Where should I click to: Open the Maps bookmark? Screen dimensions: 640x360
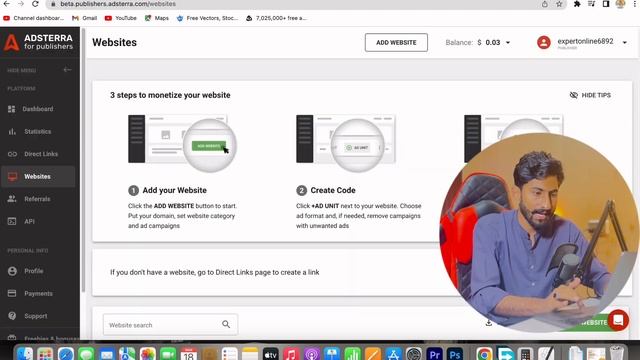click(157, 18)
